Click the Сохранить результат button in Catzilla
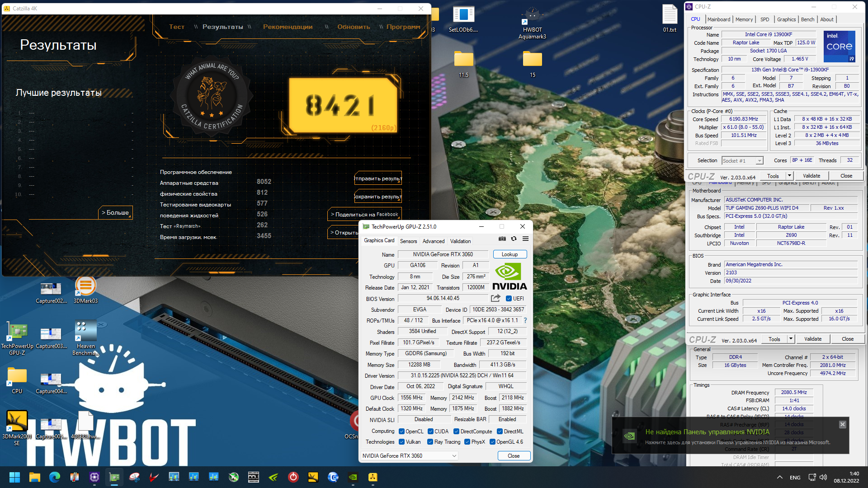 point(378,197)
